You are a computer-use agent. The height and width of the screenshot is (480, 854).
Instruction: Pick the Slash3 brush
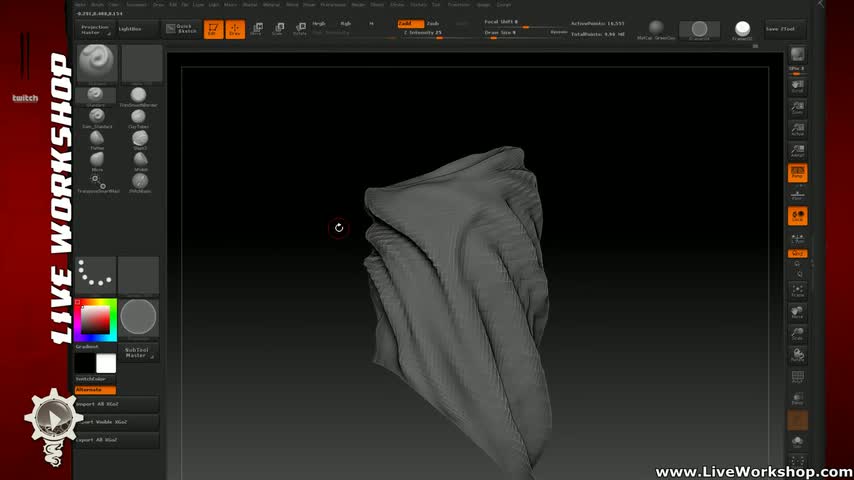point(139,140)
